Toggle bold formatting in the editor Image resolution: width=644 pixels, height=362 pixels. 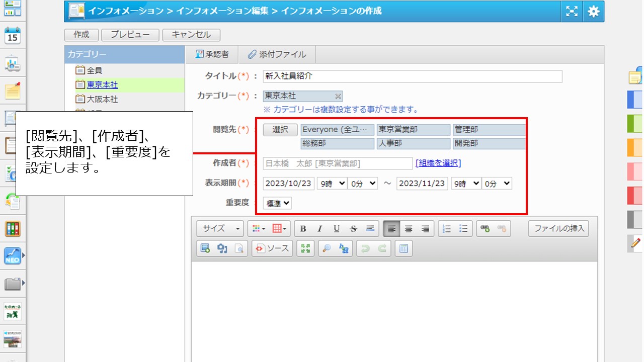pyautogui.click(x=303, y=229)
